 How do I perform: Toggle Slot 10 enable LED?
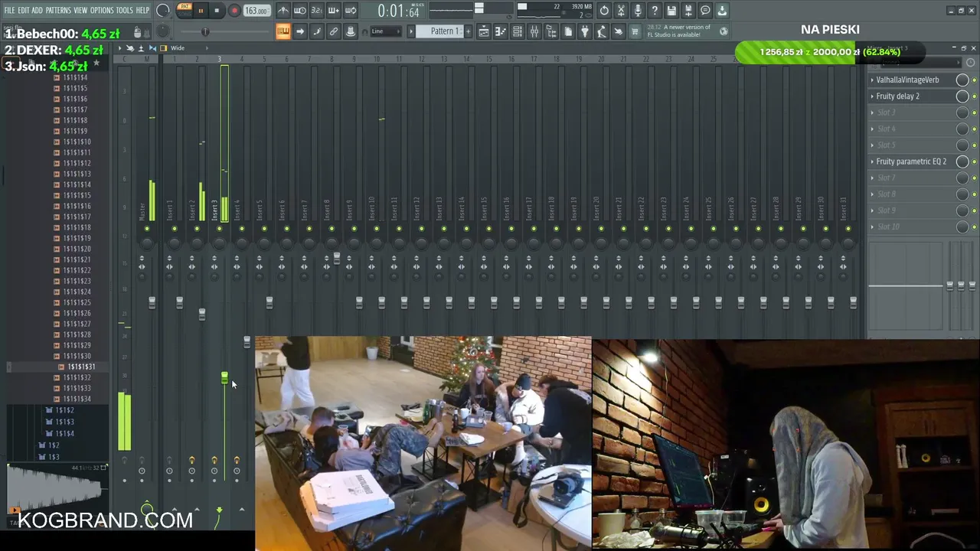pos(974,227)
